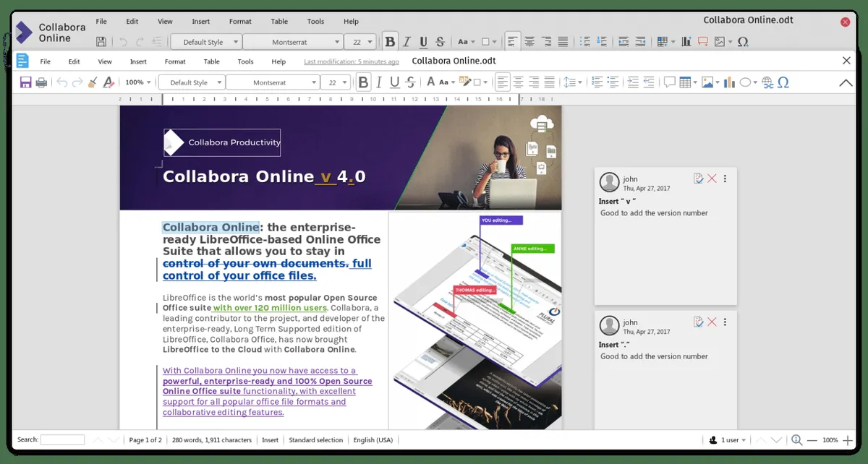The image size is (868, 464).
Task: Reject the tracked change in the Insert "." comment
Action: click(712, 322)
